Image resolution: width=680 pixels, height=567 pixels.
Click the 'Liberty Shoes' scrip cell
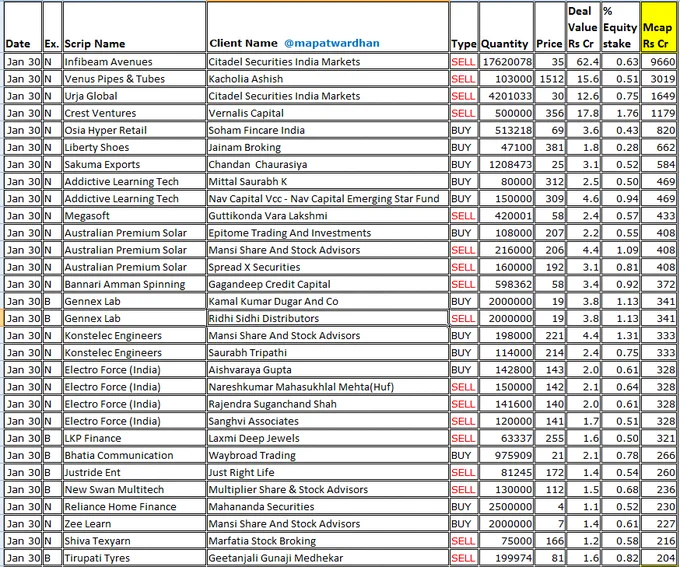[134, 147]
